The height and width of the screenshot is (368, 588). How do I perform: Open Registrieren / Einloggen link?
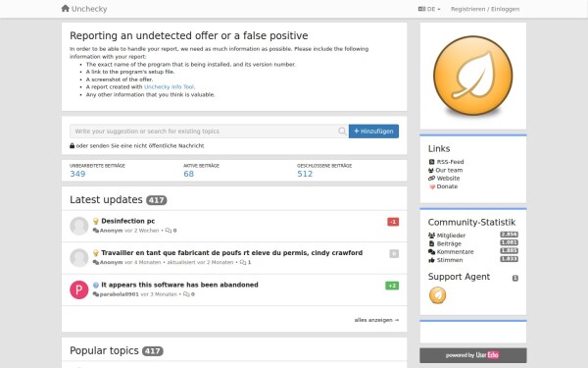tap(485, 9)
